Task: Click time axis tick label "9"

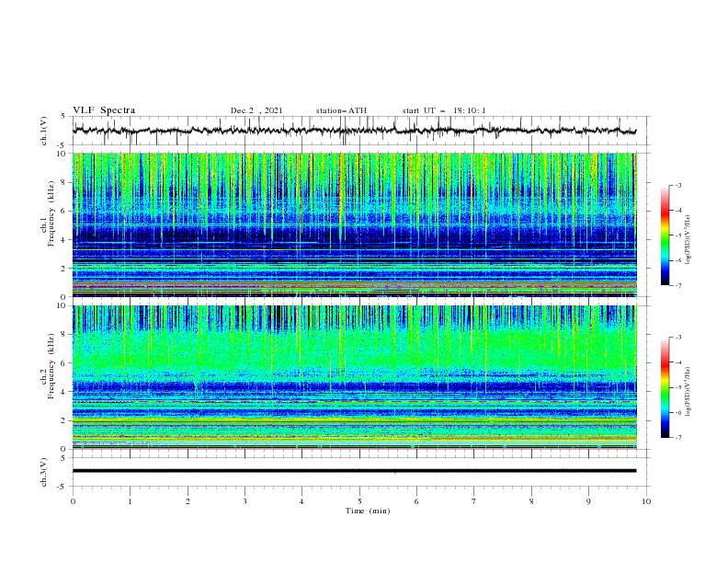Action: (588, 501)
